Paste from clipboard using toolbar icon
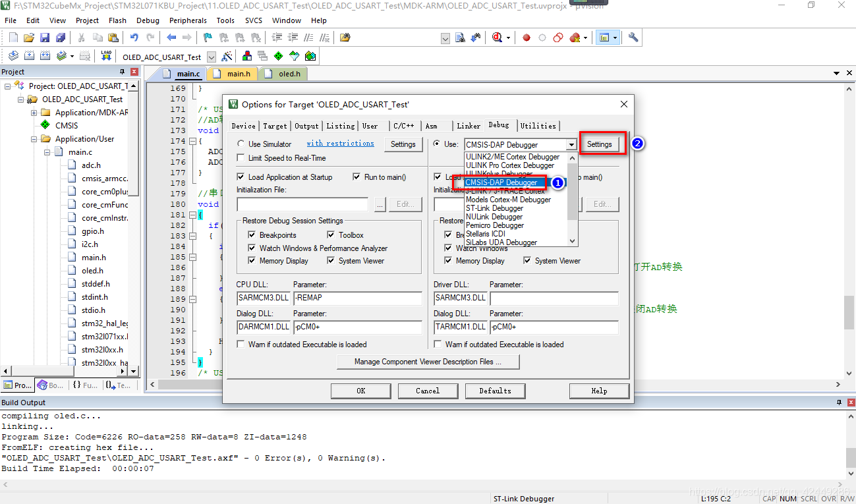Viewport: 856px width, 504px height. (x=113, y=38)
